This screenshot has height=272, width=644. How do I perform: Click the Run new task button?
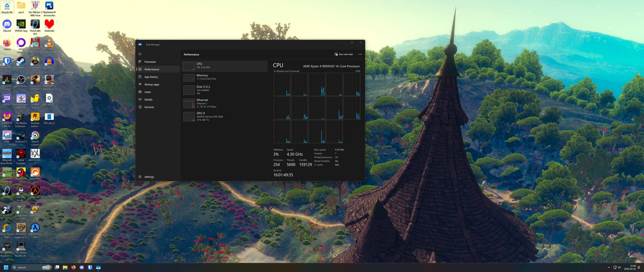(x=344, y=54)
